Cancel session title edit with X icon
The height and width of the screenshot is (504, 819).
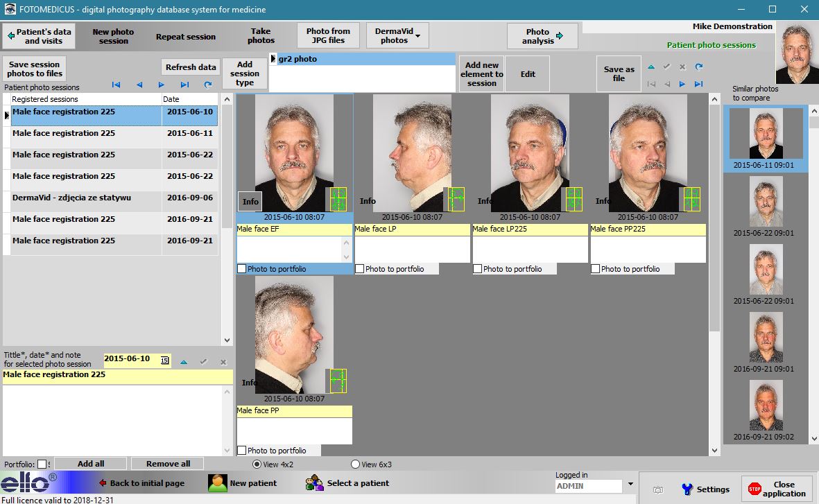point(223,362)
